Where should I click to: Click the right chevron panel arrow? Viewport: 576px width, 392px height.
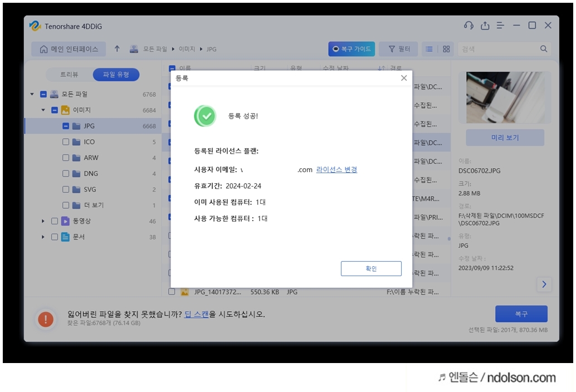click(544, 284)
